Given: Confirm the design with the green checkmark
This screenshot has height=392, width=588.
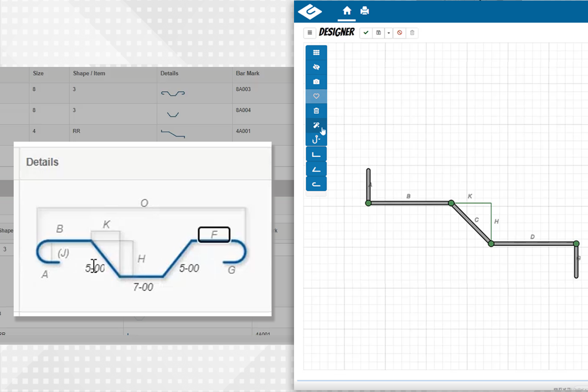Looking at the screenshot, I should (366, 33).
